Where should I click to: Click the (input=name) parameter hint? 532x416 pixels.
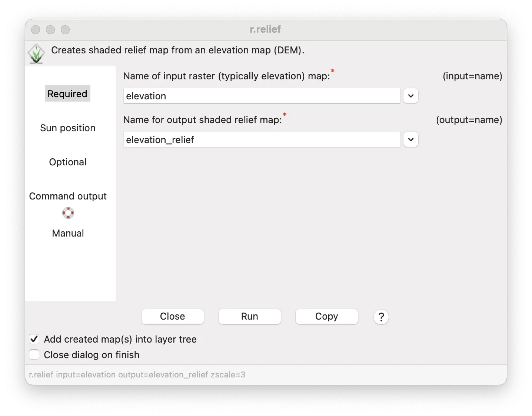[x=472, y=76]
